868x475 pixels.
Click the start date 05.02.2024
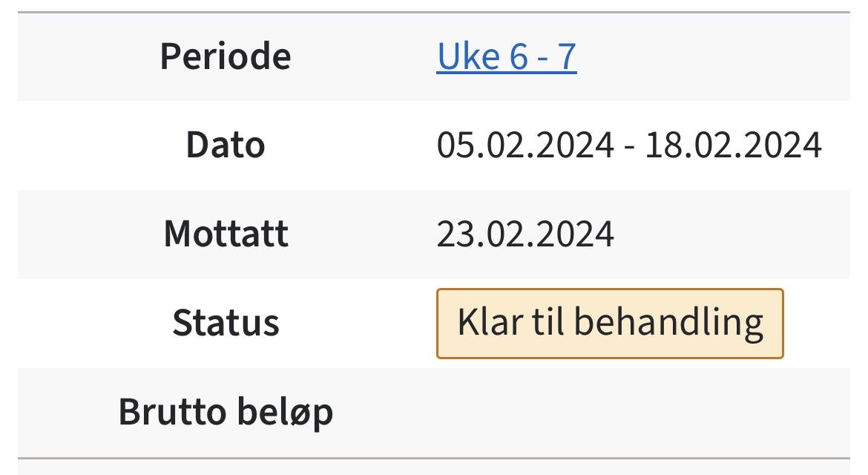click(x=525, y=145)
